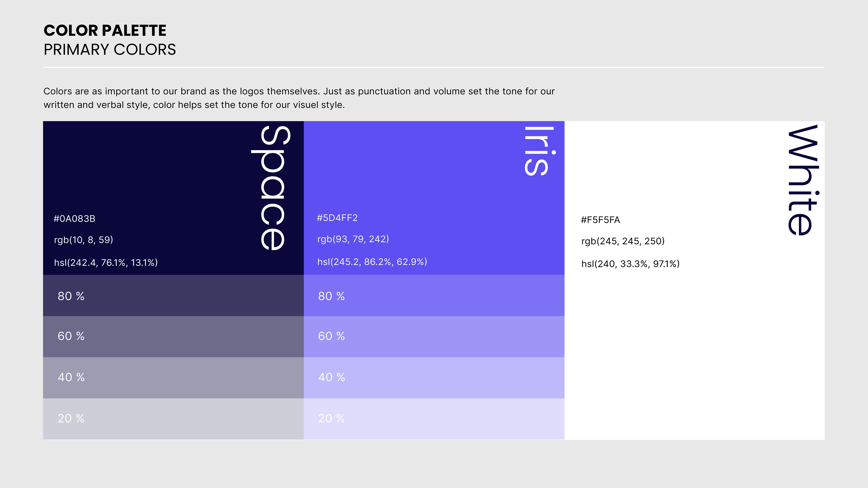This screenshot has height=488, width=868.
Task: Select the Space 60 % tint swatch
Action: (x=173, y=336)
